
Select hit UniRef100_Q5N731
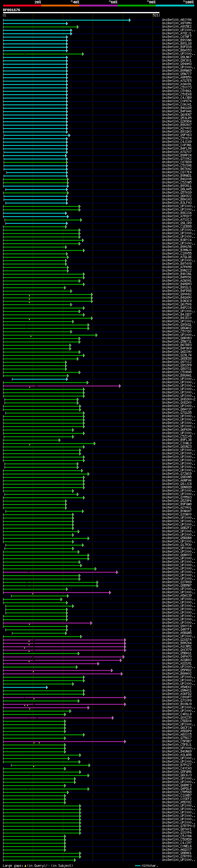tap(176, 342)
